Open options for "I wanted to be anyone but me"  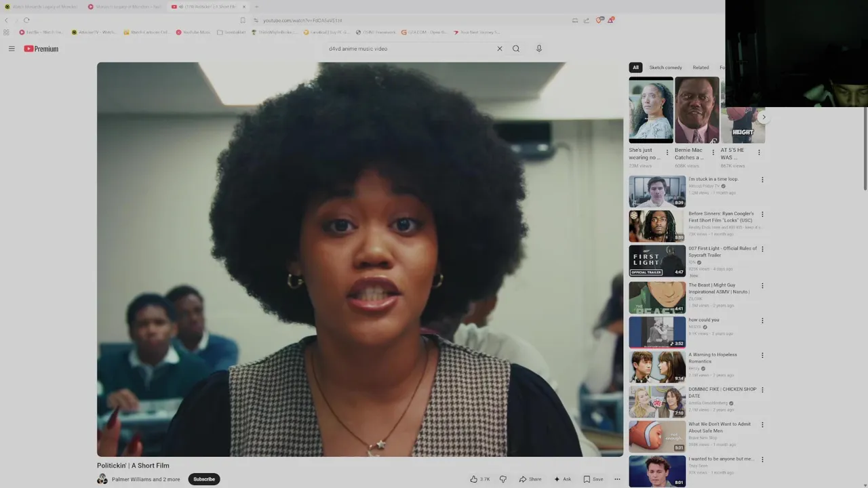click(762, 460)
